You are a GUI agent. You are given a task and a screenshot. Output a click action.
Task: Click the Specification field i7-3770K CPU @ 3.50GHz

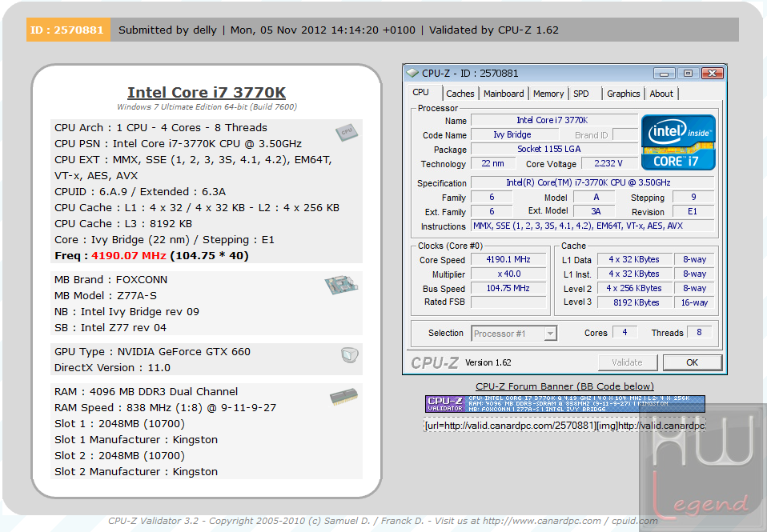[x=592, y=183]
